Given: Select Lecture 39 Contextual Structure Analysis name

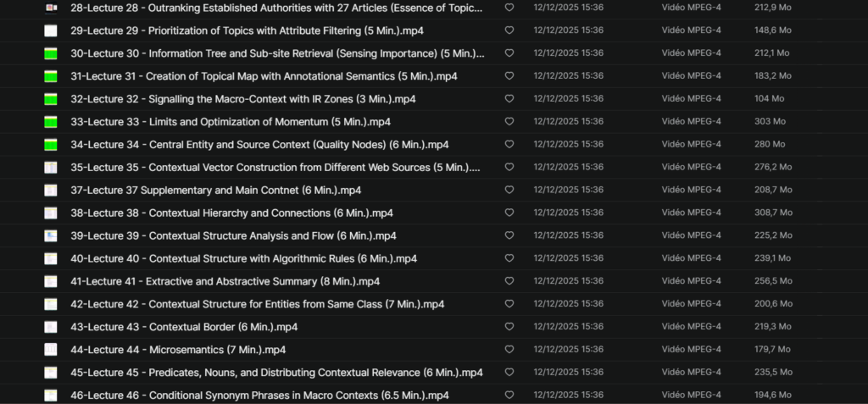Looking at the screenshot, I should [234, 235].
